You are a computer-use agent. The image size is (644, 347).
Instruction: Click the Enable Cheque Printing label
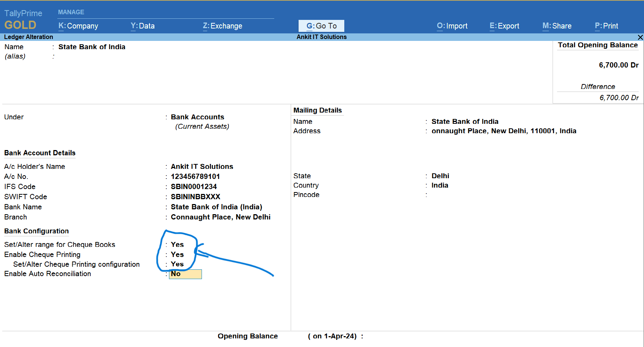coord(42,255)
